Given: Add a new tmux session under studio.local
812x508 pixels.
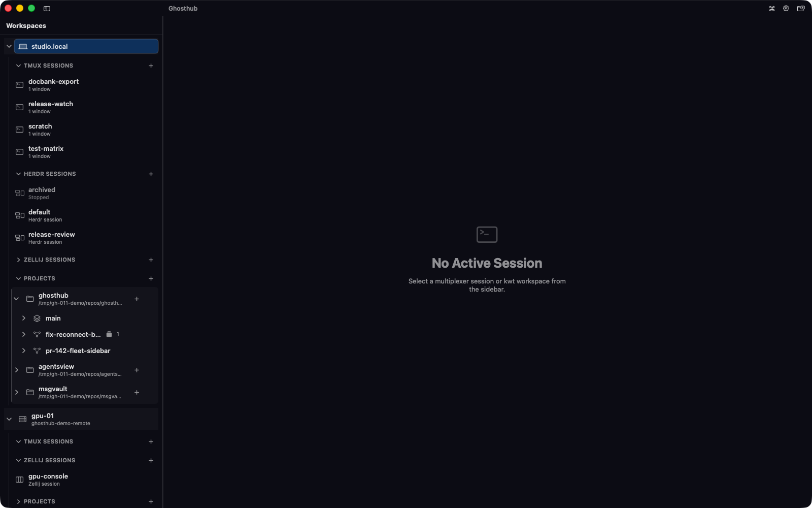Looking at the screenshot, I should (x=151, y=66).
